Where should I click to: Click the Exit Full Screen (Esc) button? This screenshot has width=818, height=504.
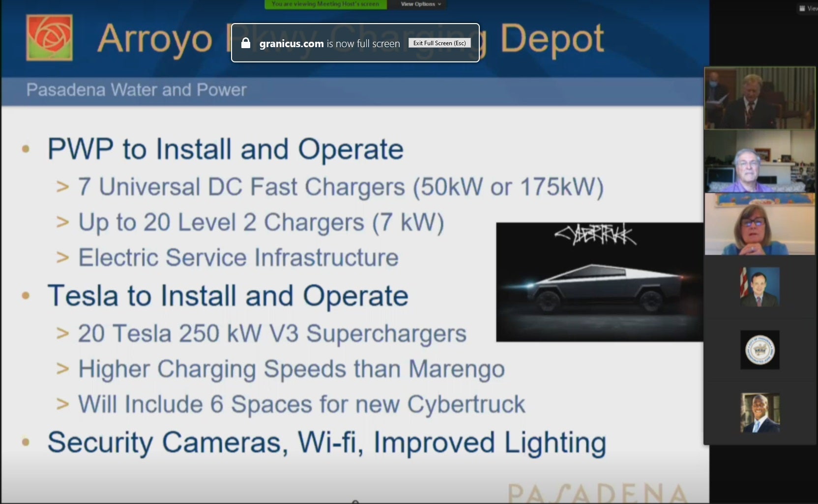coord(439,43)
